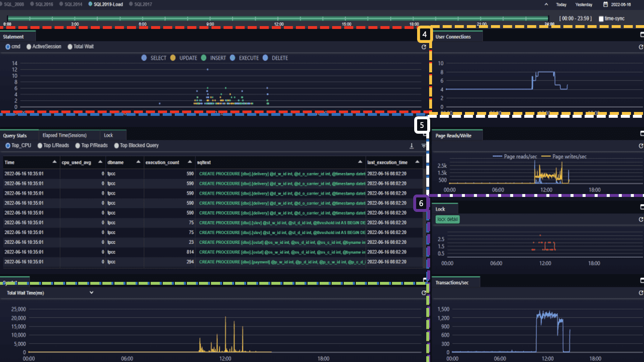Click the Yesterday button
This screenshot has height=362, width=644.
pos(584,4)
